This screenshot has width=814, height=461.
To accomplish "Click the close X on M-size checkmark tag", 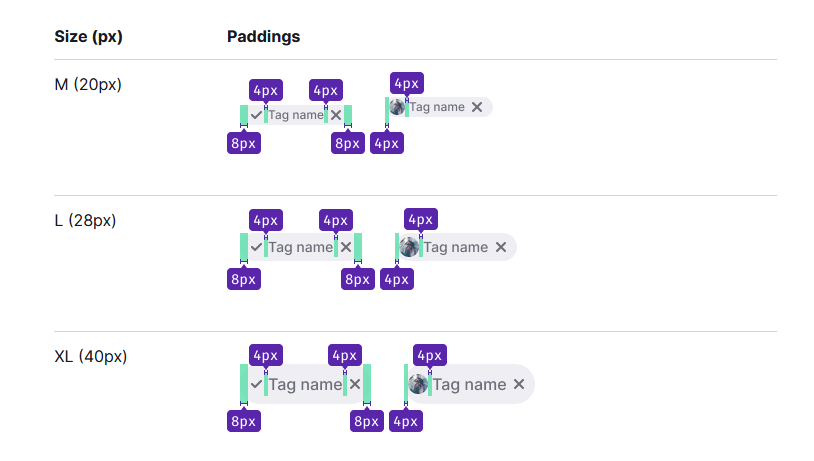I will [x=336, y=115].
